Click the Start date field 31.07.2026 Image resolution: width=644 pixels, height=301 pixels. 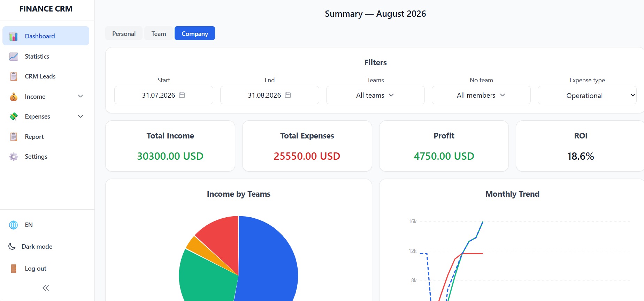[x=164, y=95]
